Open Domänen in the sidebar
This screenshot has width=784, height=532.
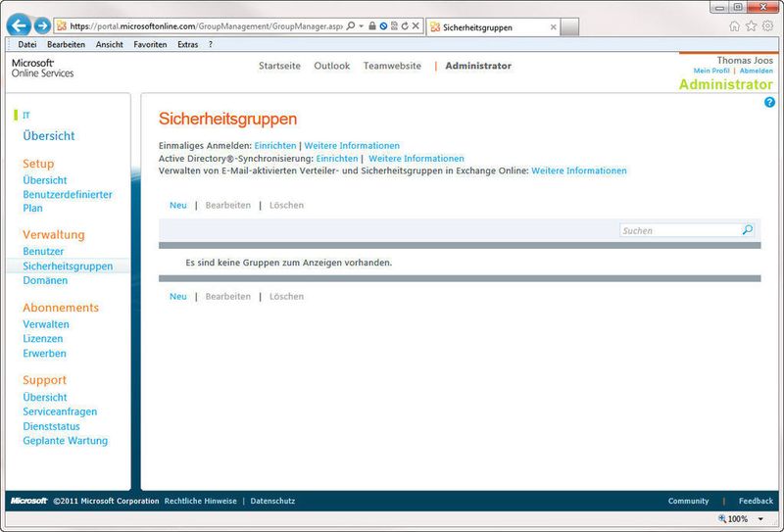coord(45,280)
